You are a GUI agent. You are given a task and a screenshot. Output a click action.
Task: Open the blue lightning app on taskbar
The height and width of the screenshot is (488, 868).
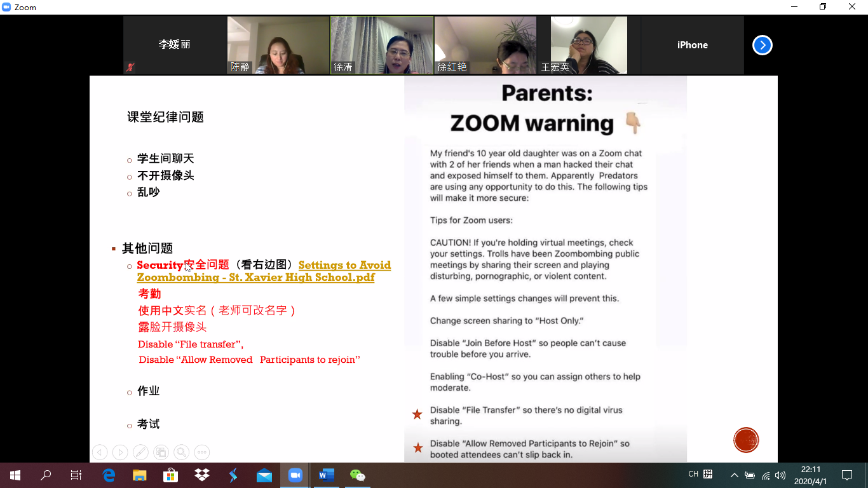pyautogui.click(x=233, y=475)
